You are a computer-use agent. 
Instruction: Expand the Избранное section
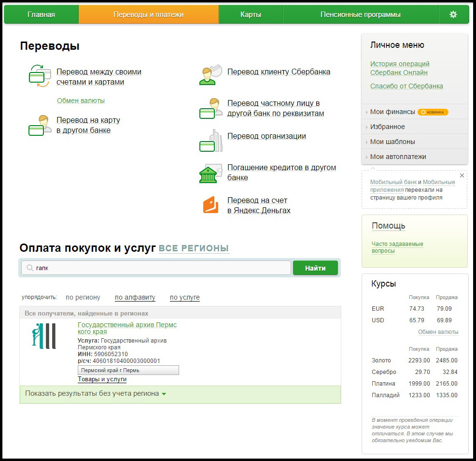[387, 127]
